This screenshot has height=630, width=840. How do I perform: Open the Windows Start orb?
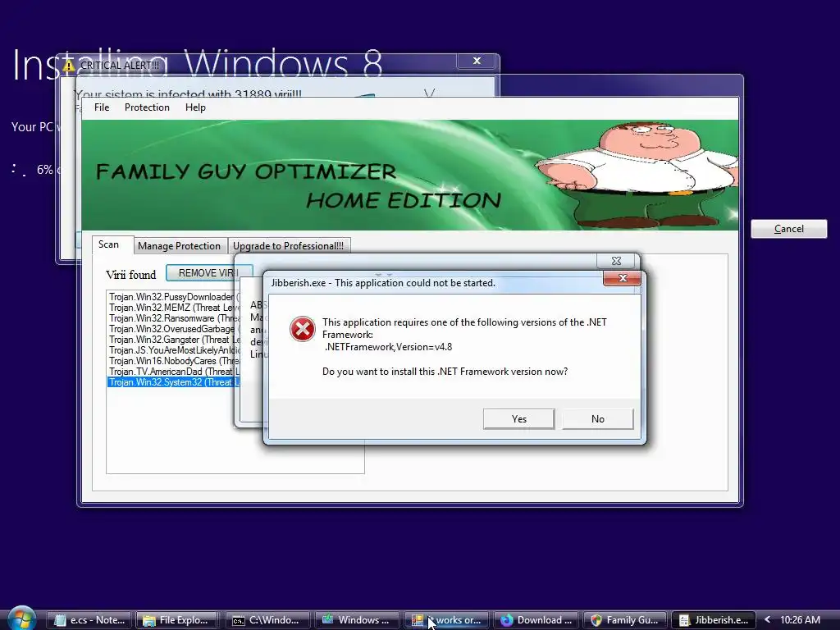(x=22, y=619)
